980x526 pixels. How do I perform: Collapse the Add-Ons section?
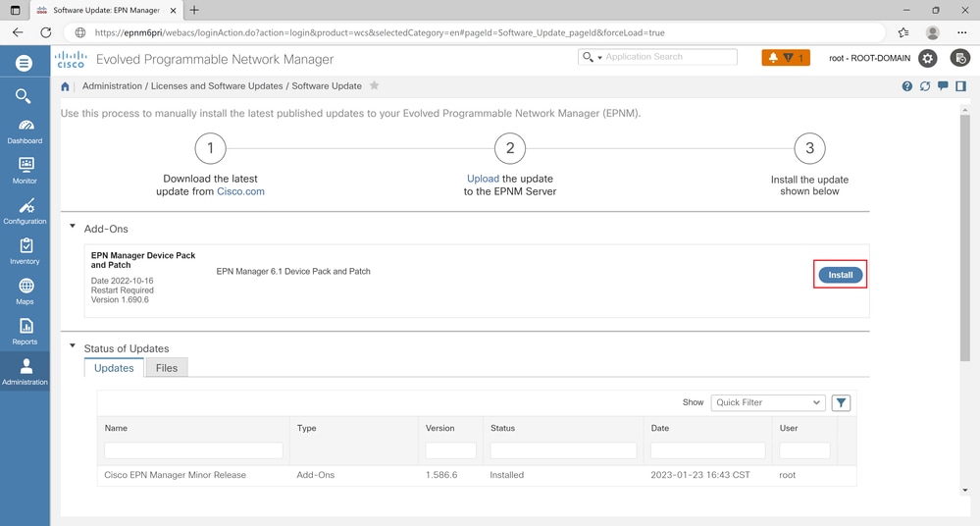coord(73,226)
